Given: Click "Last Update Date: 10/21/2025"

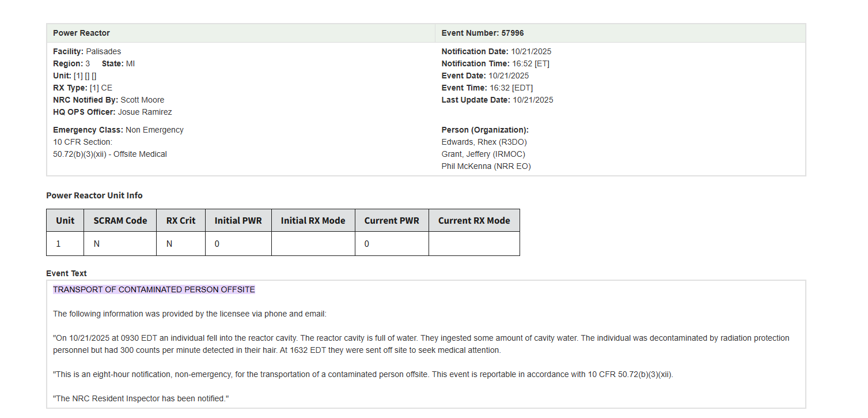Looking at the screenshot, I should (x=498, y=100).
